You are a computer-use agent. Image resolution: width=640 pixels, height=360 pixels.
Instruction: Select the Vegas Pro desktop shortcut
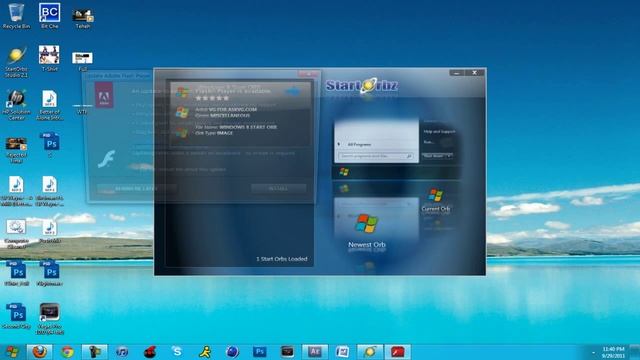tap(50, 319)
